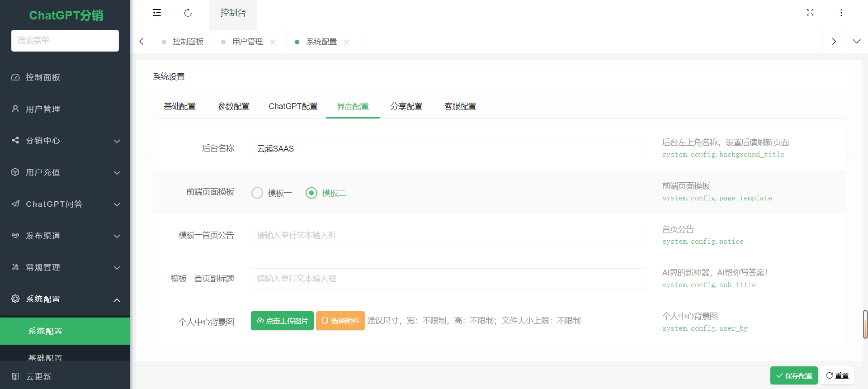Click the 发布渠道 link icon
The height and width of the screenshot is (389, 868).
point(15,236)
